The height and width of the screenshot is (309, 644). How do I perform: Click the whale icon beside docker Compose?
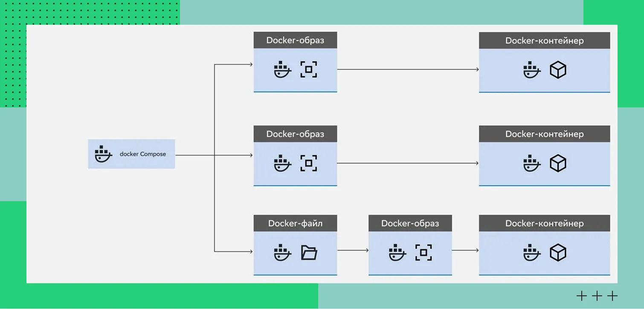(103, 154)
